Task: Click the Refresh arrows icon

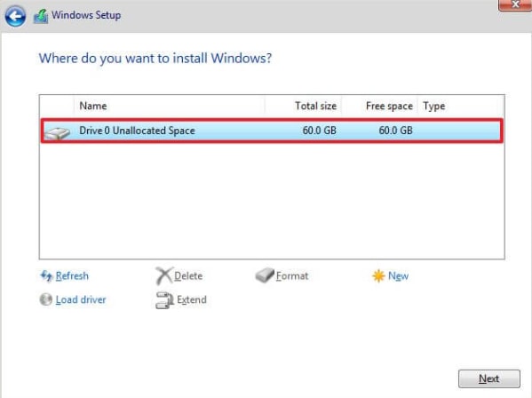Action: pyautogui.click(x=46, y=276)
